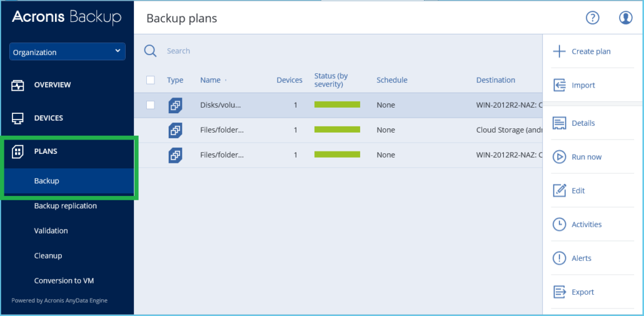Click the help question mark icon
Screen dimensions: 644x316
[x=592, y=18]
